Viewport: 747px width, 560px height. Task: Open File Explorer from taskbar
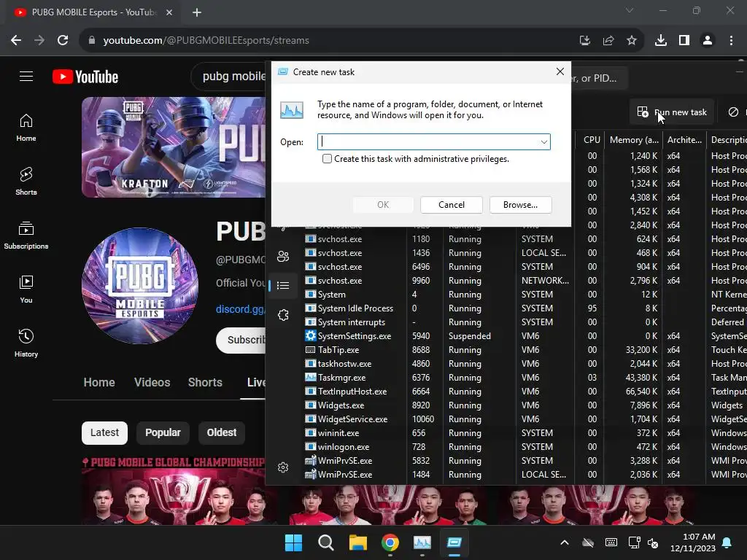357,542
